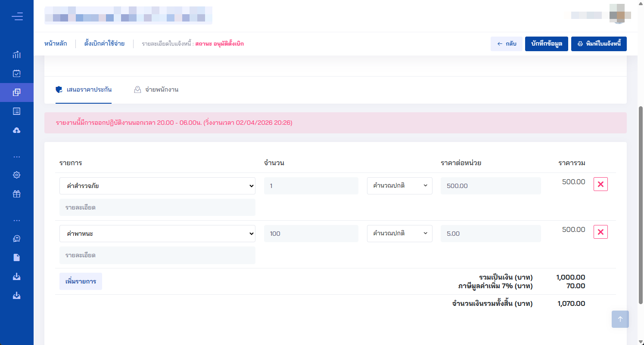Screen dimensions: 644x345
Task: Click เพิ่มรายการ to add a line item
Action: 81,281
